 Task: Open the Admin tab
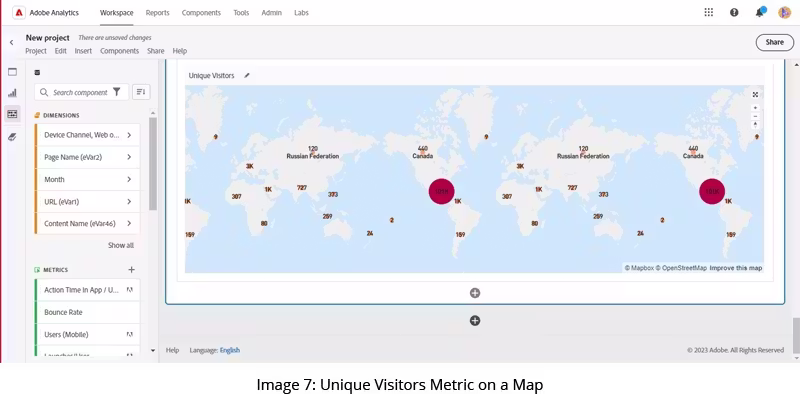[271, 13]
